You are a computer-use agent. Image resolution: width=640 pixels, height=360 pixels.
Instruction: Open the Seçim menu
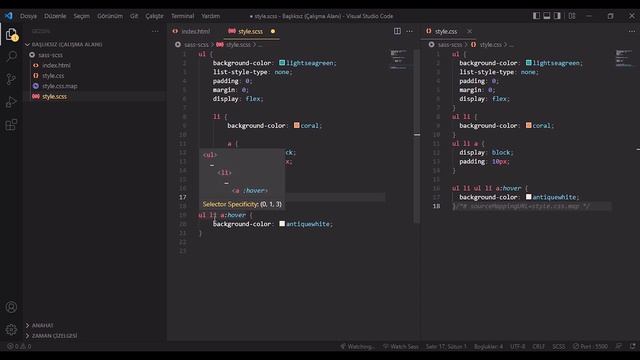point(82,16)
